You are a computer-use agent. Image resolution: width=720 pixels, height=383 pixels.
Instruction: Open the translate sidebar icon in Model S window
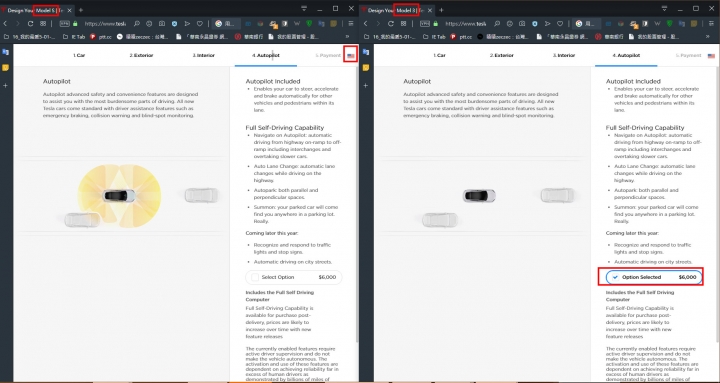coord(6,52)
